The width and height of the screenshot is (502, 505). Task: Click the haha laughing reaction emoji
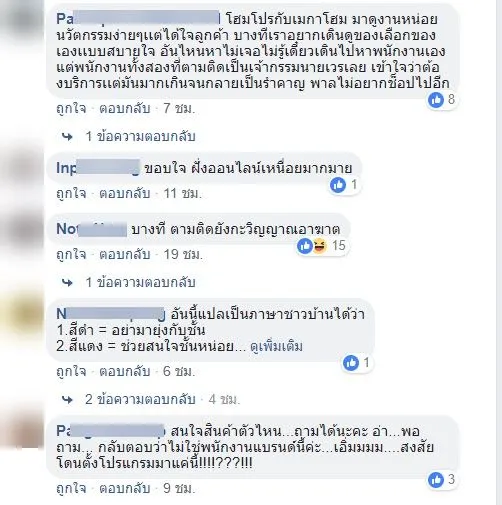click(x=319, y=246)
